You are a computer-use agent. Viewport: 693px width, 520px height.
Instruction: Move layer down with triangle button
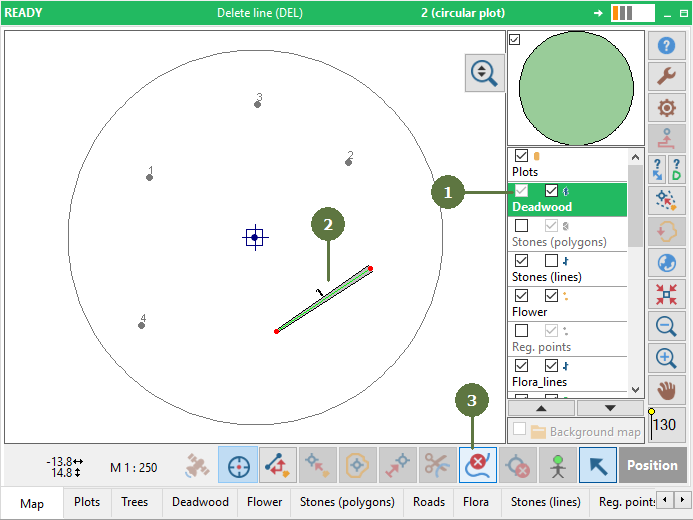(x=610, y=408)
